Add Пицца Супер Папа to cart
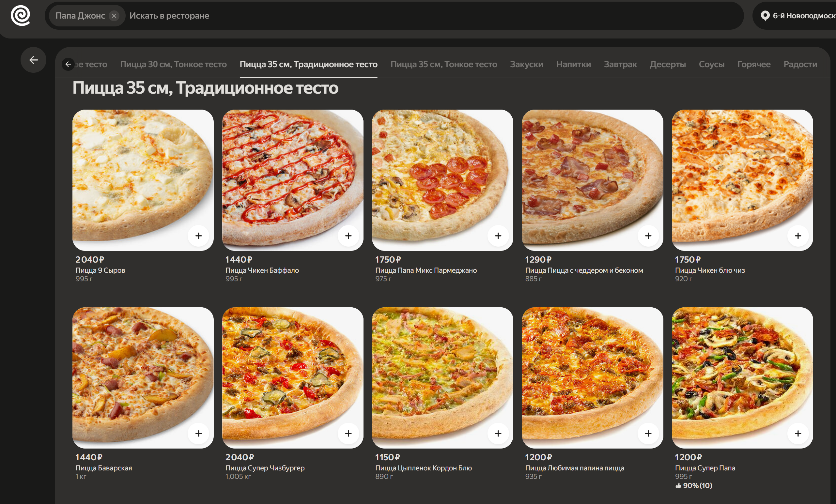 [798, 433]
